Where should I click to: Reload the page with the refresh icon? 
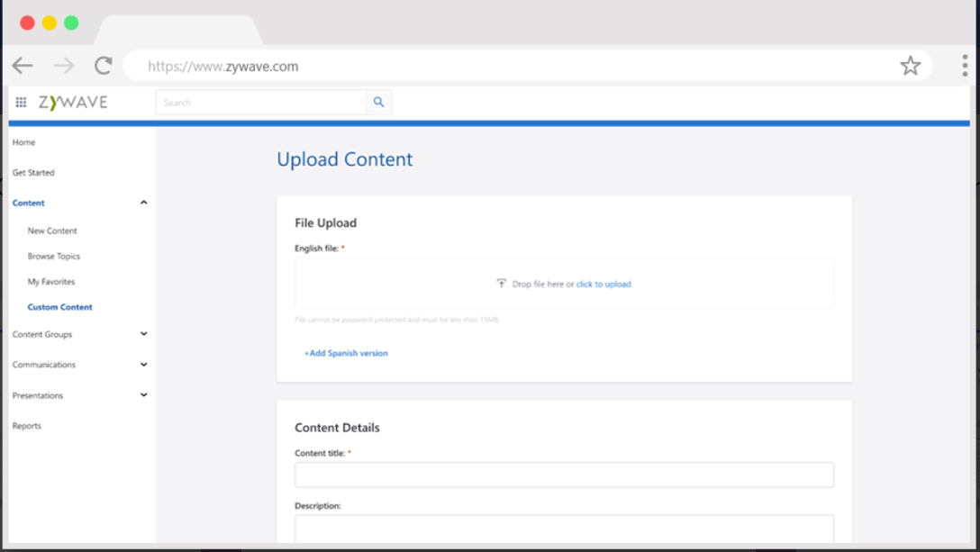(102, 64)
